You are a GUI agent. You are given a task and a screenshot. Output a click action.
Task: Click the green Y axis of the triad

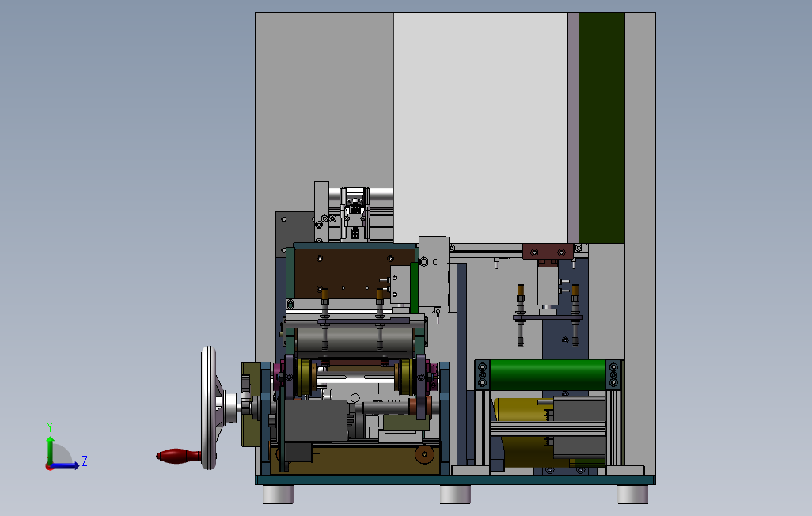pos(50,451)
